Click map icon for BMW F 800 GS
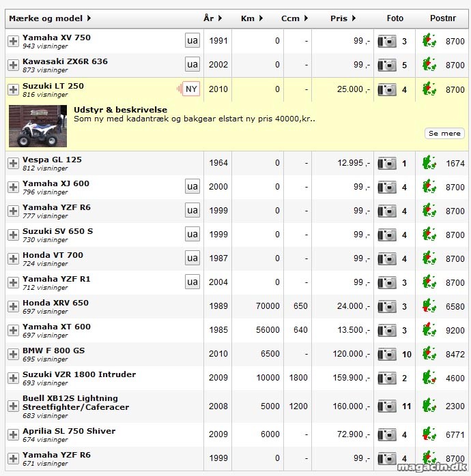The image size is (471, 476). (429, 354)
